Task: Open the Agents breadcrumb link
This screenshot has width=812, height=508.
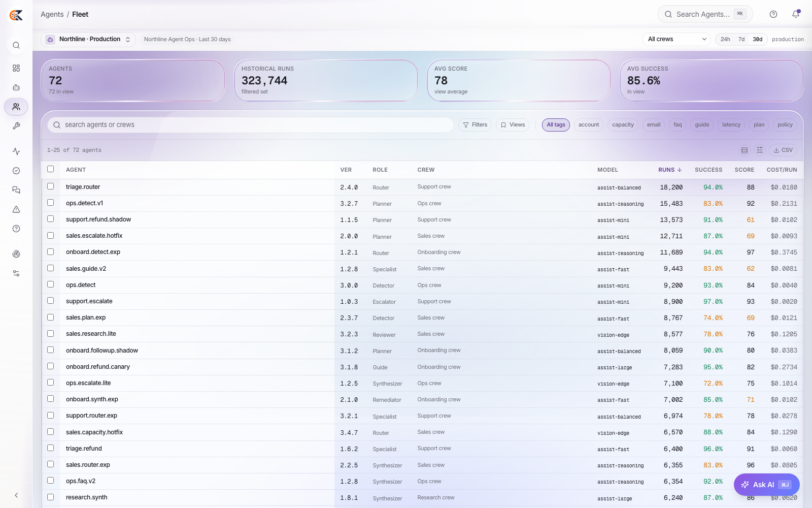Action: coord(52,14)
